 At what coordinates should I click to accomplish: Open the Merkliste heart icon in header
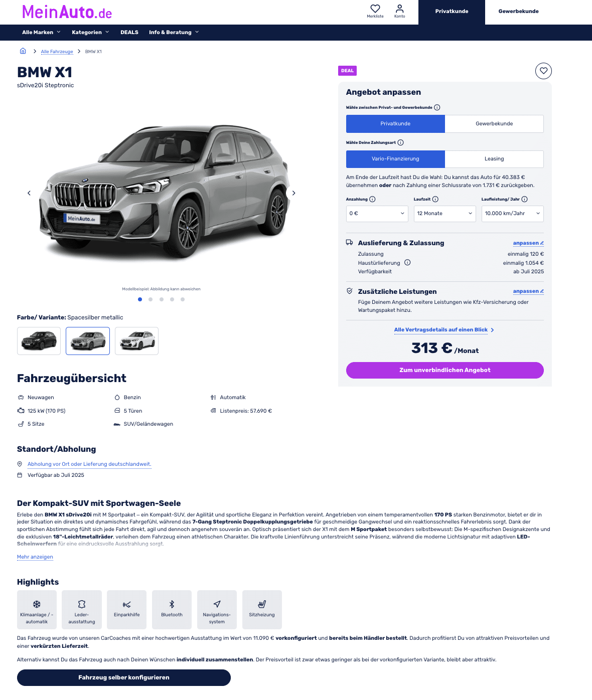point(375,9)
